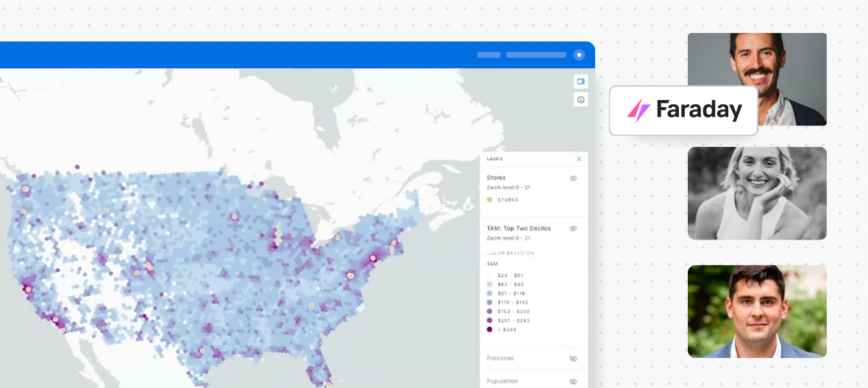Click the $91 - $118 legend swatch
Viewport: 868px width, 388px height.
[x=490, y=293]
